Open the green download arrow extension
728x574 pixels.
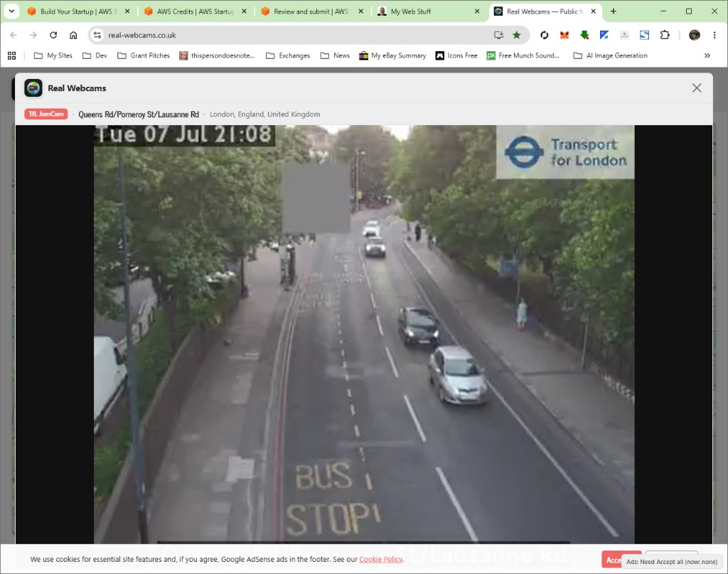click(x=584, y=35)
